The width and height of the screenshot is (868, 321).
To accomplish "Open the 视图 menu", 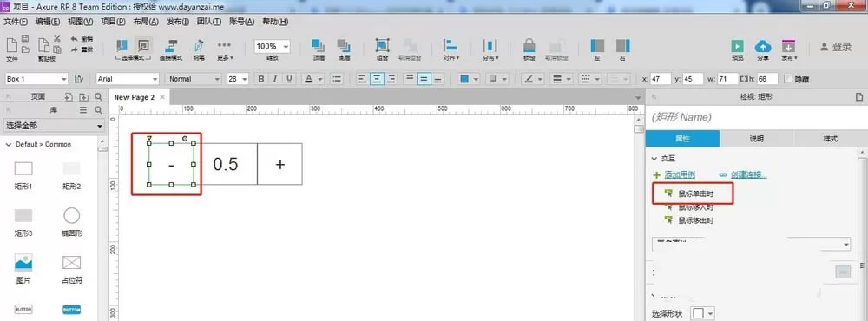I will tap(80, 22).
